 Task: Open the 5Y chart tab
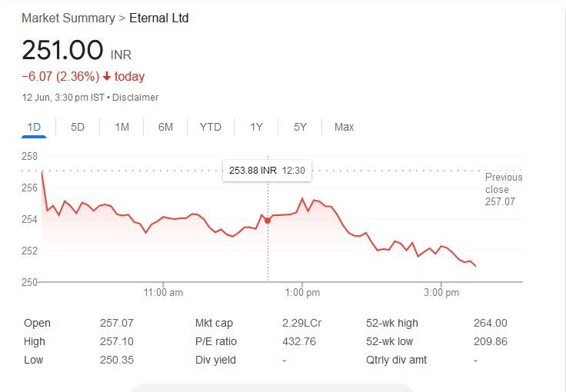[300, 127]
